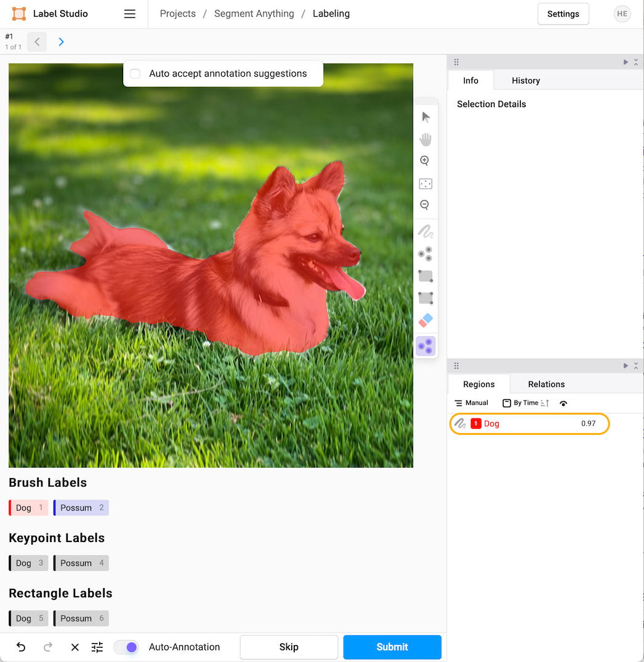Switch to the History tab
Viewport: 644px width, 662px height.
(x=525, y=81)
